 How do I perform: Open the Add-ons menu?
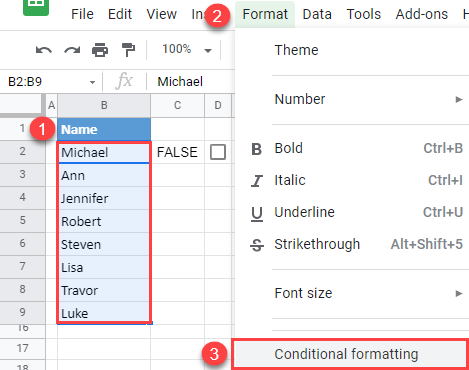pos(422,14)
